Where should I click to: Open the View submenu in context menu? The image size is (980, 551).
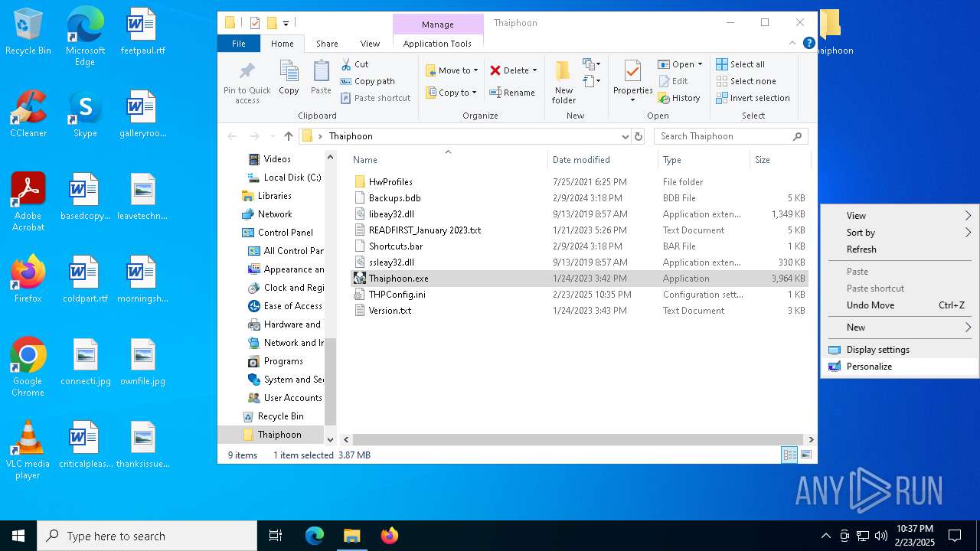(x=900, y=216)
